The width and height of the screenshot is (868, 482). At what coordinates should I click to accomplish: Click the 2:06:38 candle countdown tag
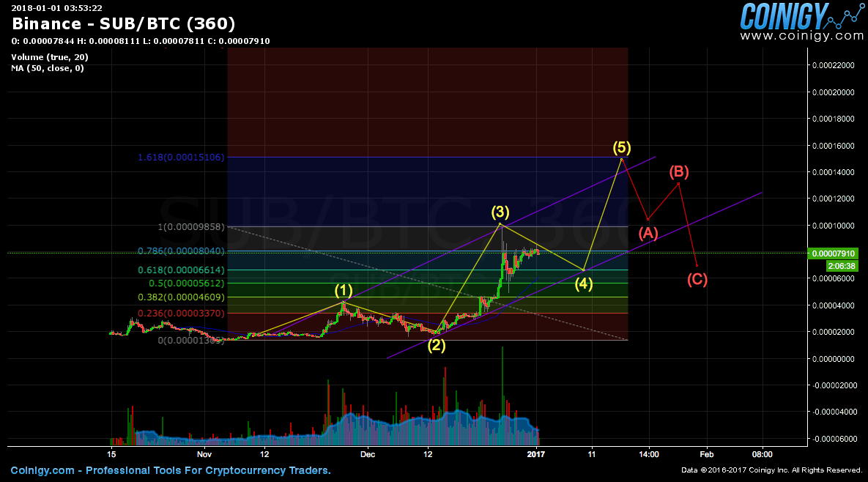tap(842, 266)
